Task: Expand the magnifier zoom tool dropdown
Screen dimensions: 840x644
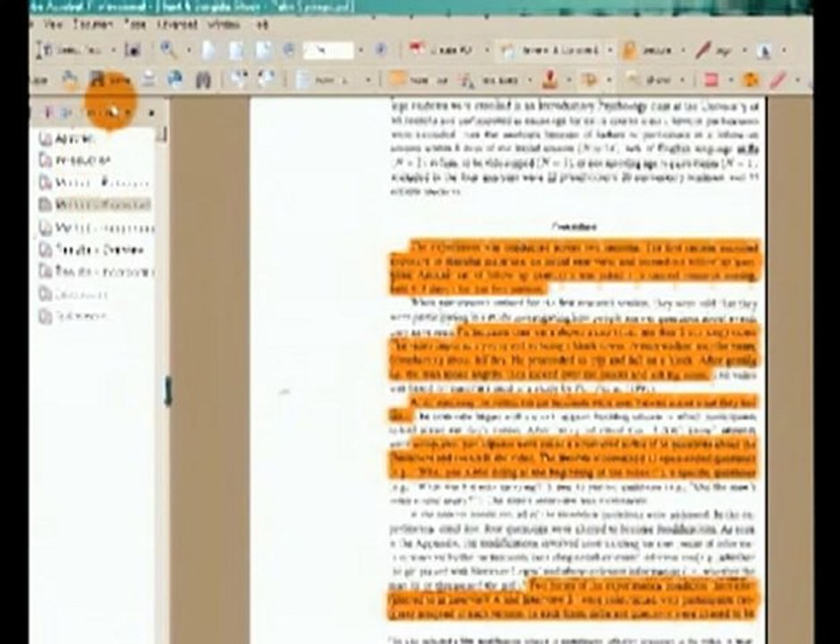Action: [189, 50]
